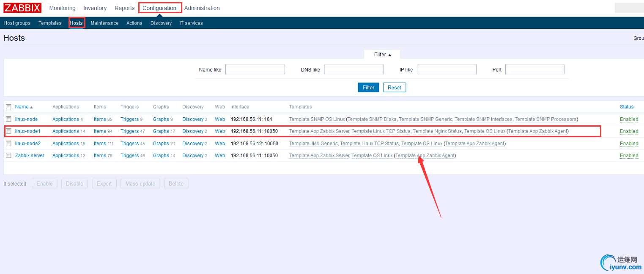Toggle linux-node2 Enabled status

(629, 144)
